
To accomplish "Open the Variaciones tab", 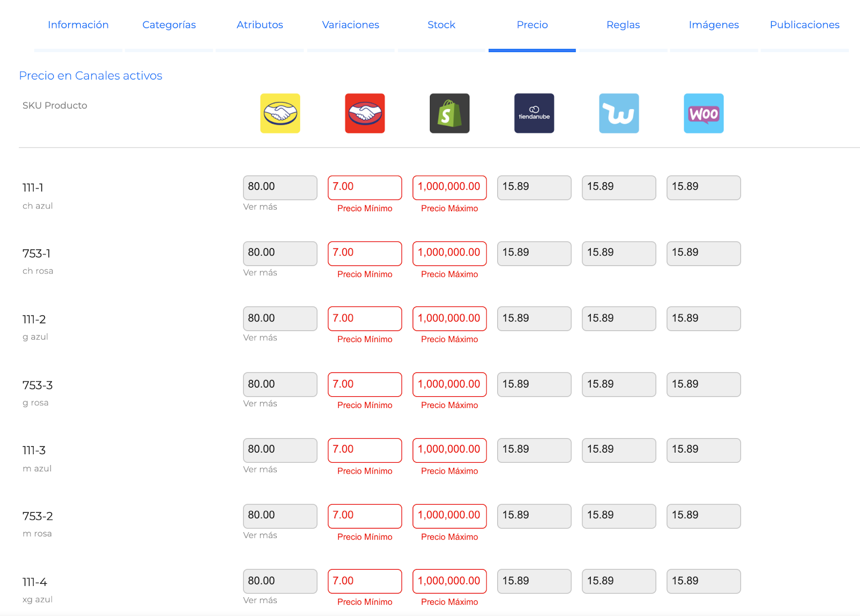I will point(350,25).
